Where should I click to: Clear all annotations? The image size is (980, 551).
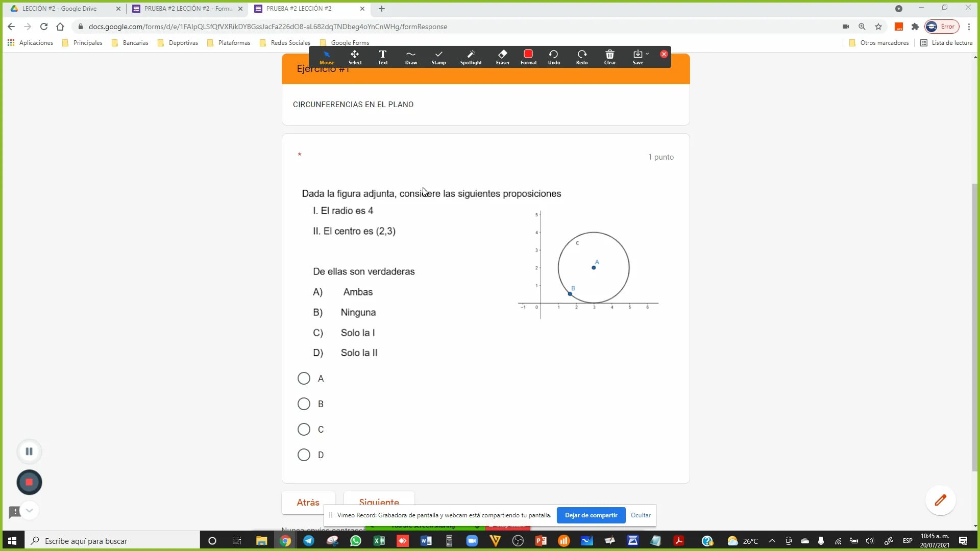tap(610, 57)
